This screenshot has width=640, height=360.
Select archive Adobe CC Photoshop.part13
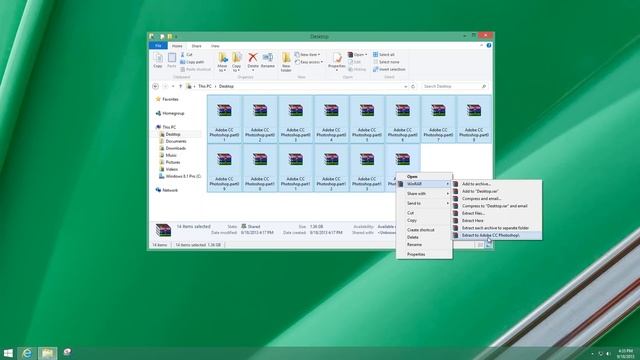click(x=367, y=168)
